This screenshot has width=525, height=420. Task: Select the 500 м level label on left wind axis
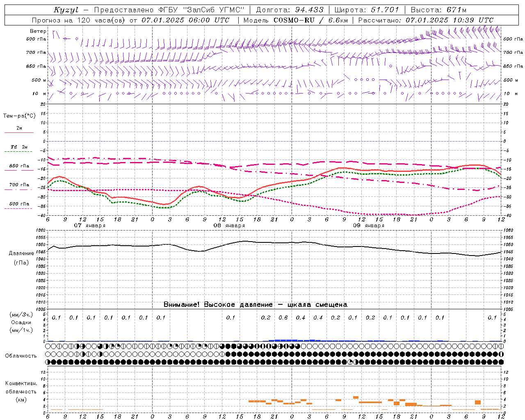37,80
